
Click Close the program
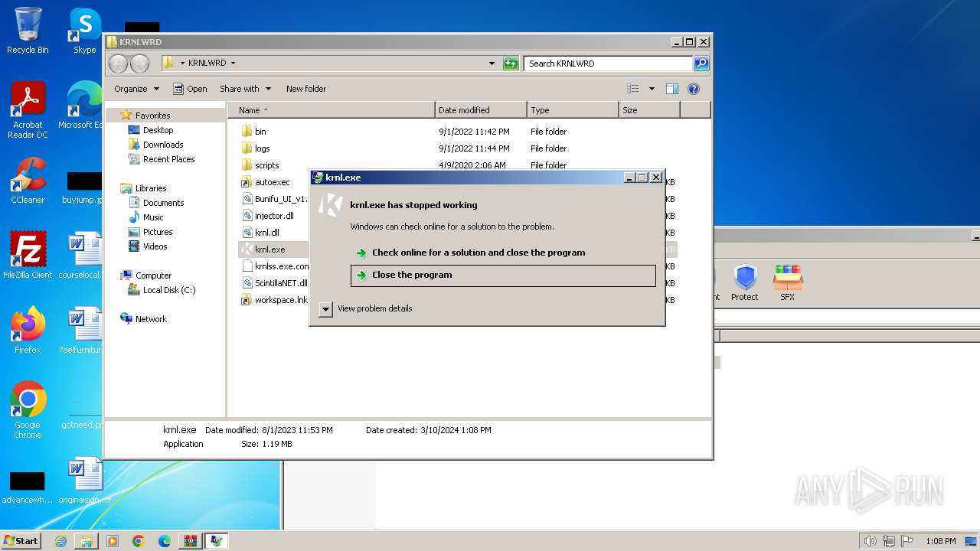[503, 275]
